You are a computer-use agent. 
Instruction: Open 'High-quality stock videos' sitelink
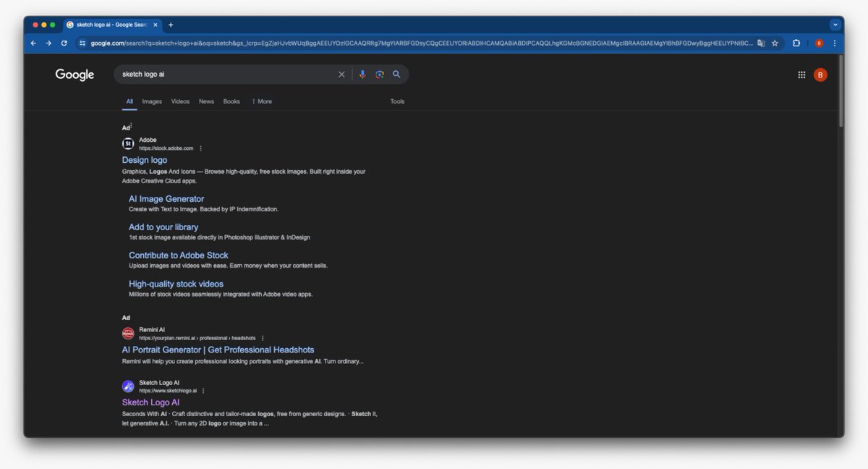(176, 284)
